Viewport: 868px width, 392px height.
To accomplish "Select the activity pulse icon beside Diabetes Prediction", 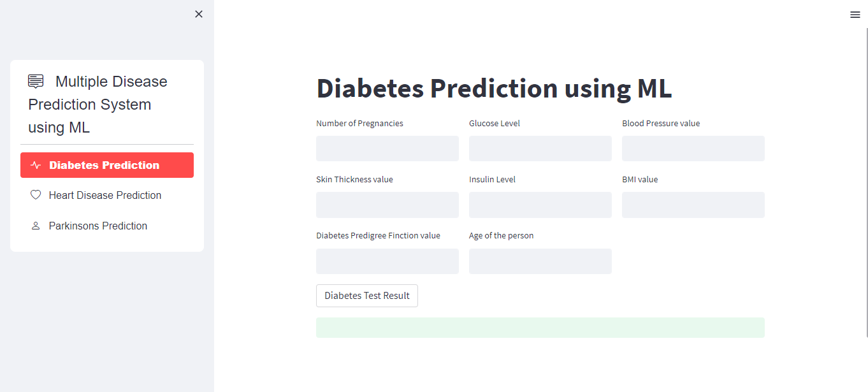I will [36, 164].
